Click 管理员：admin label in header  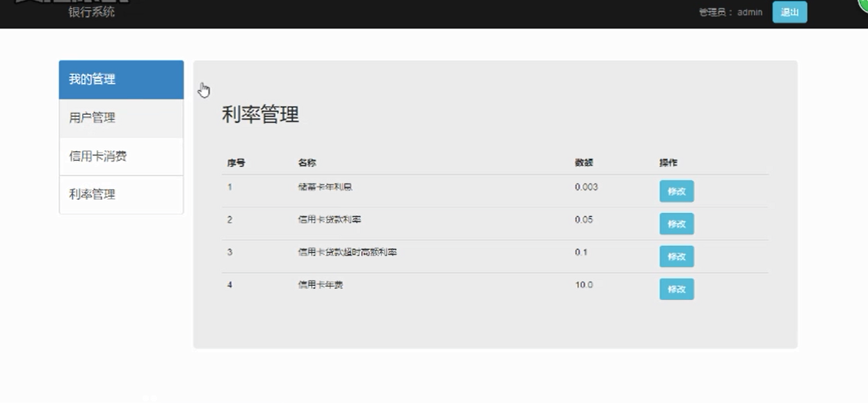[x=730, y=13]
